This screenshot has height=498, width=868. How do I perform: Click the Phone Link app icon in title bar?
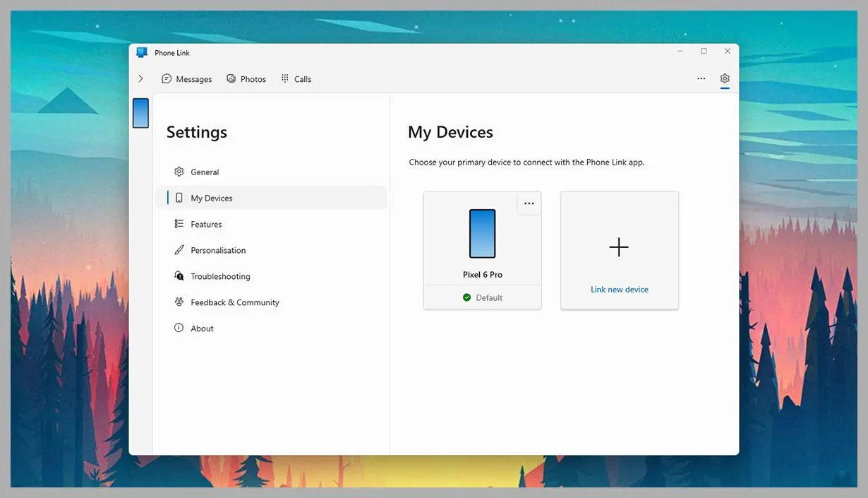(x=142, y=52)
